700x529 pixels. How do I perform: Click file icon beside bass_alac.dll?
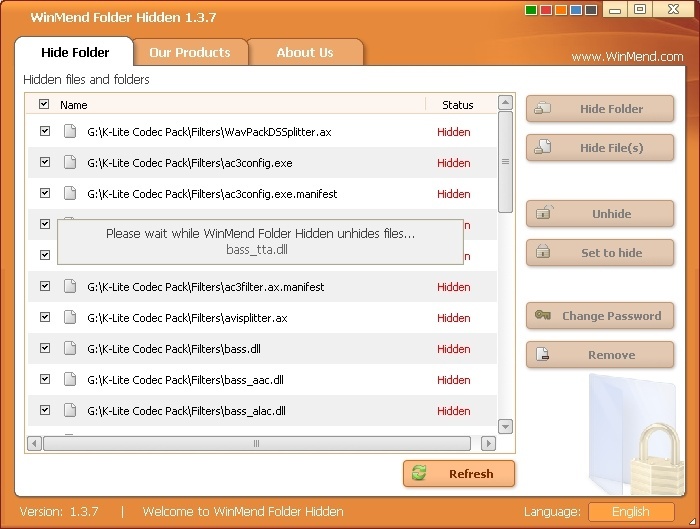click(x=70, y=410)
